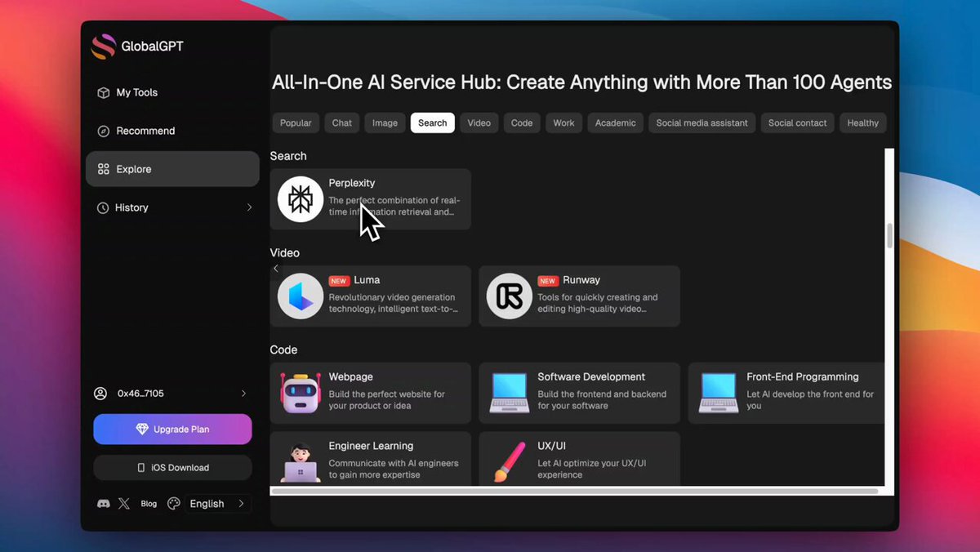Click the GlobalGPT logo icon
This screenshot has width=980, height=552.
(104, 46)
